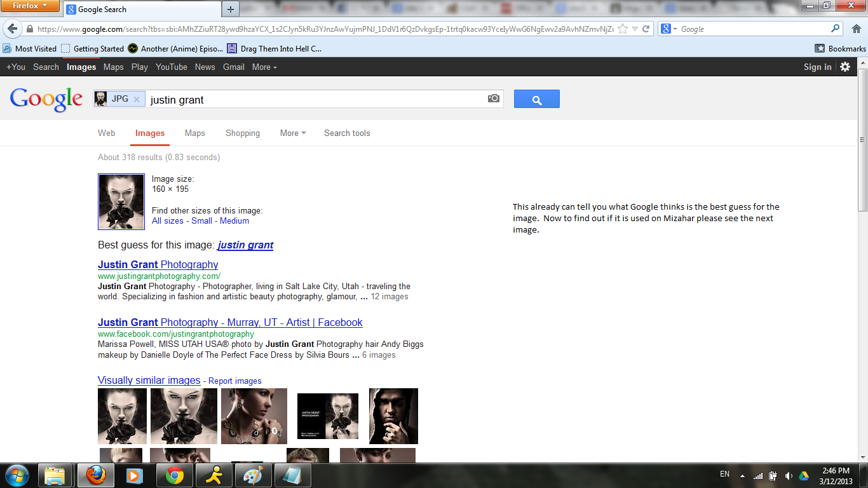Click 6 images link
The height and width of the screenshot is (488, 868).
tap(379, 355)
